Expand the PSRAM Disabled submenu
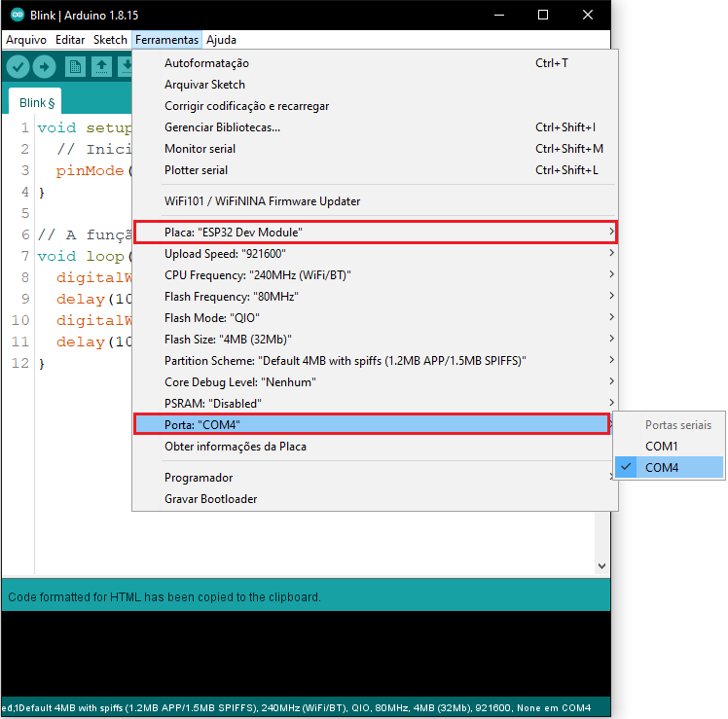Screen dimensions: 728x719 (x=375, y=403)
